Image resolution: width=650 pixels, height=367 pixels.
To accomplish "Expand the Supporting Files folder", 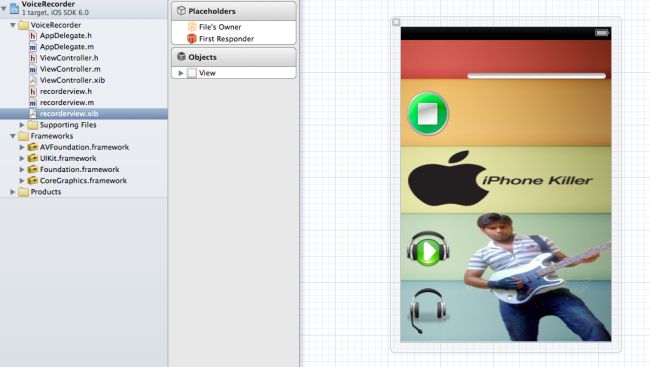I will (22, 125).
